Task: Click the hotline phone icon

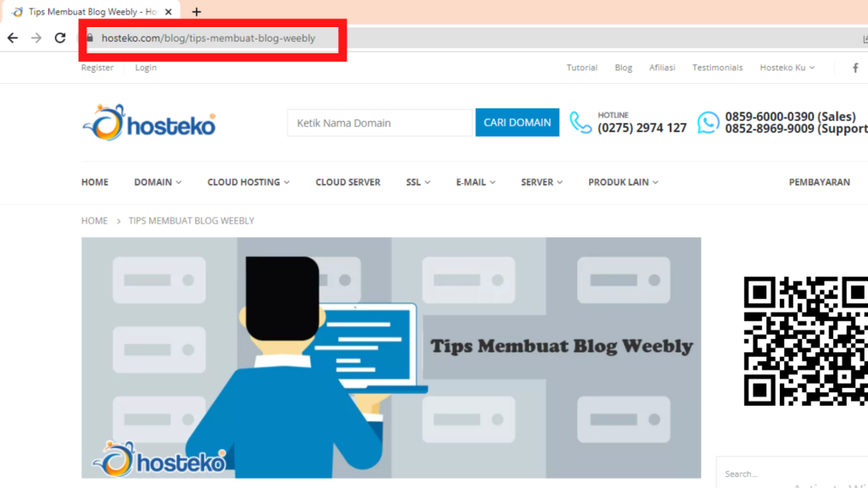Action: point(581,123)
